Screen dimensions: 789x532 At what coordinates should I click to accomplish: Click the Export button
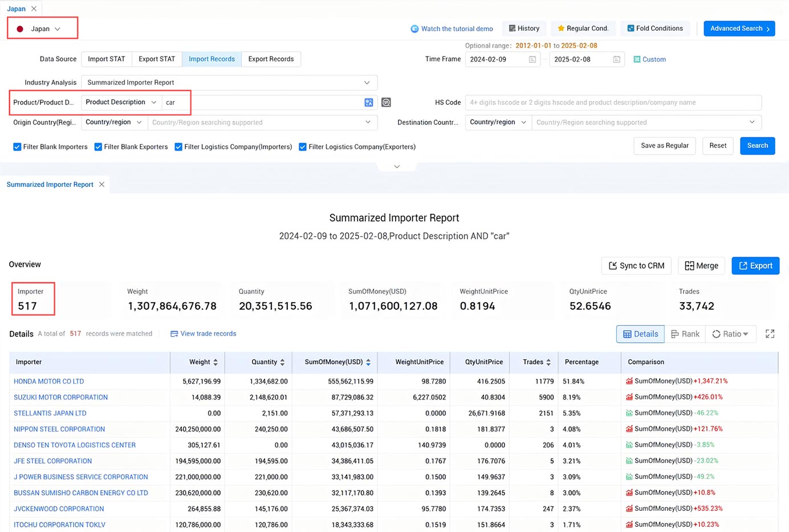pos(755,266)
